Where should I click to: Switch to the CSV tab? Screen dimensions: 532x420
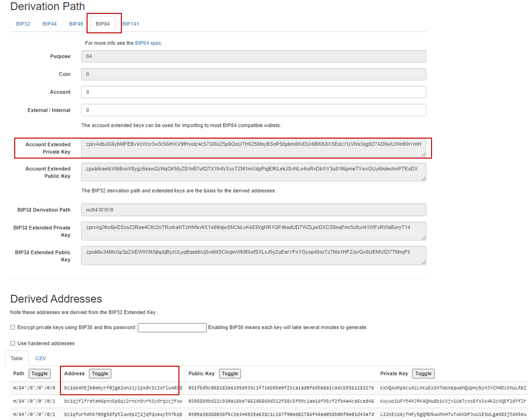(x=41, y=359)
